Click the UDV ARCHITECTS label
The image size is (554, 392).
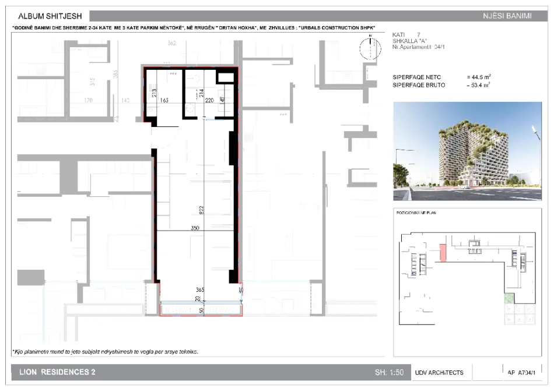[x=439, y=372]
